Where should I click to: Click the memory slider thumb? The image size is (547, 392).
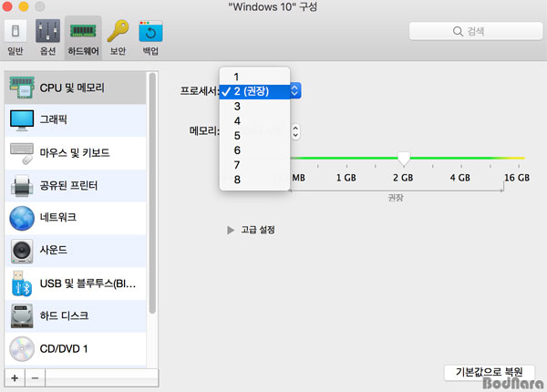coord(404,159)
